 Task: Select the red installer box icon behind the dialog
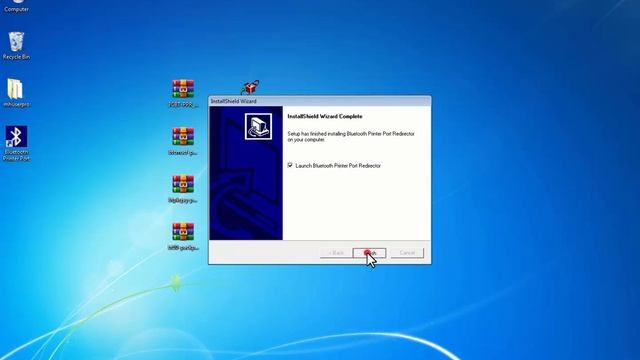(x=250, y=87)
